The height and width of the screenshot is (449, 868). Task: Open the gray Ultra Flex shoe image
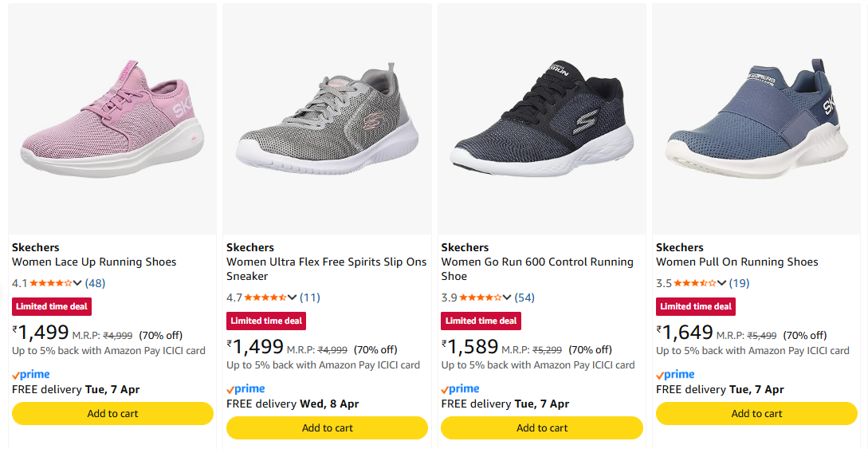click(x=327, y=120)
